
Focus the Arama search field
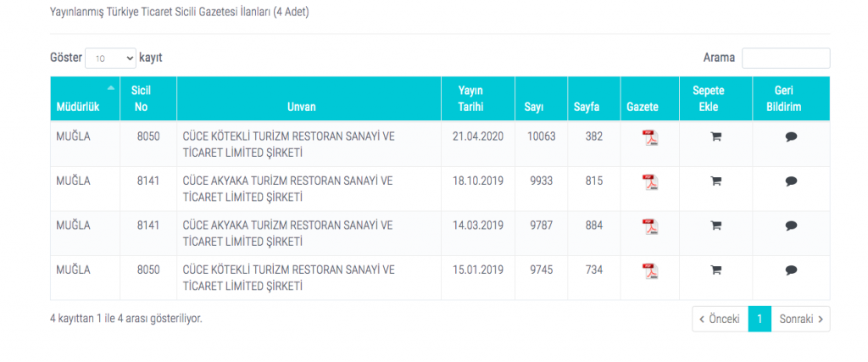click(x=786, y=58)
